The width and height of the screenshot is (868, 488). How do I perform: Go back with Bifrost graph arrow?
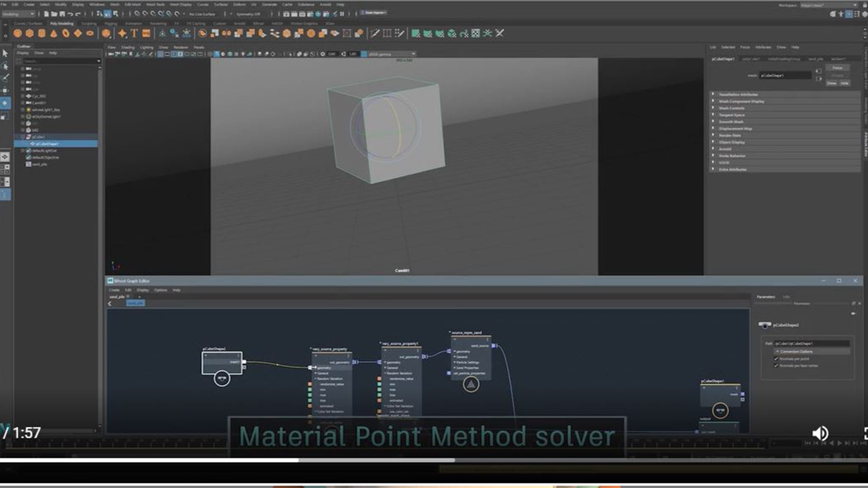tap(110, 304)
